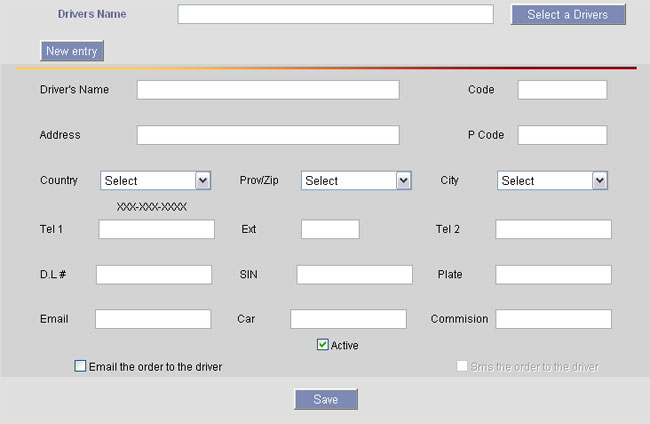Open the Country dropdown
Screen dimensions: 650x424
pos(155,181)
